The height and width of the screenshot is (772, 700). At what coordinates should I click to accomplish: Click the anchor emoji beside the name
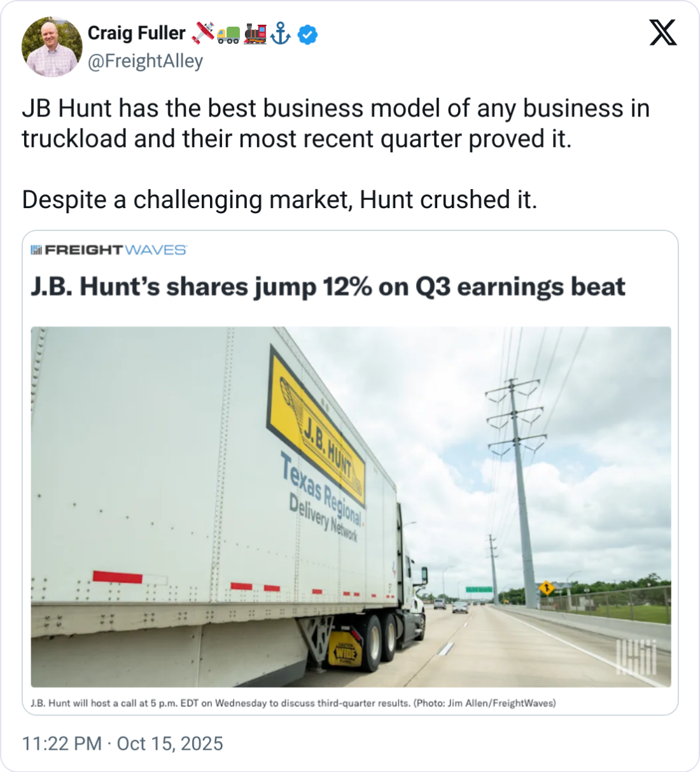[x=281, y=34]
